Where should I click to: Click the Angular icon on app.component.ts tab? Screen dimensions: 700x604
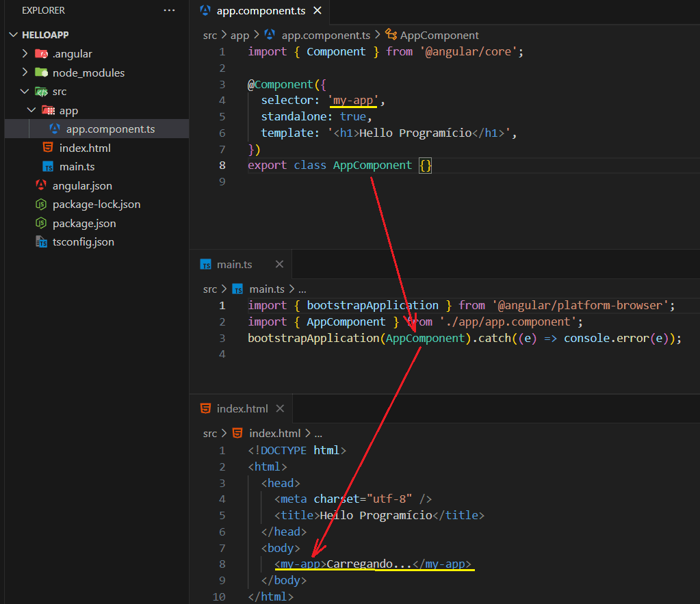[x=205, y=10]
